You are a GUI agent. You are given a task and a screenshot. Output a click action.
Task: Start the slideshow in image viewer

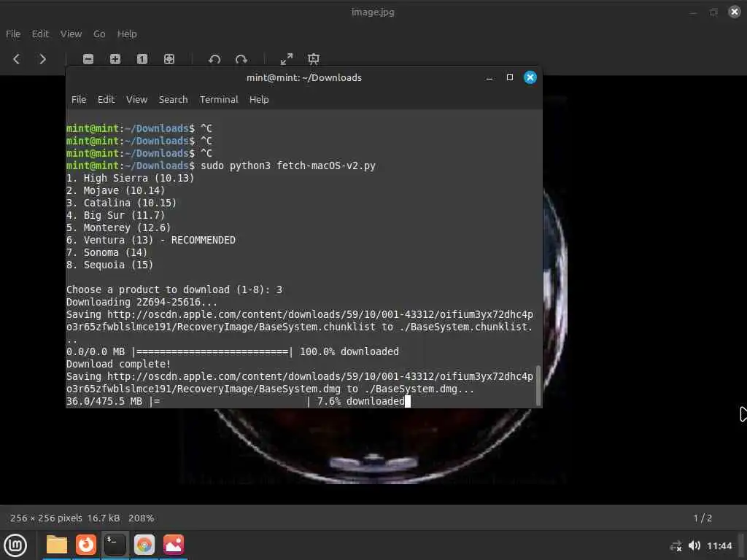(x=314, y=59)
